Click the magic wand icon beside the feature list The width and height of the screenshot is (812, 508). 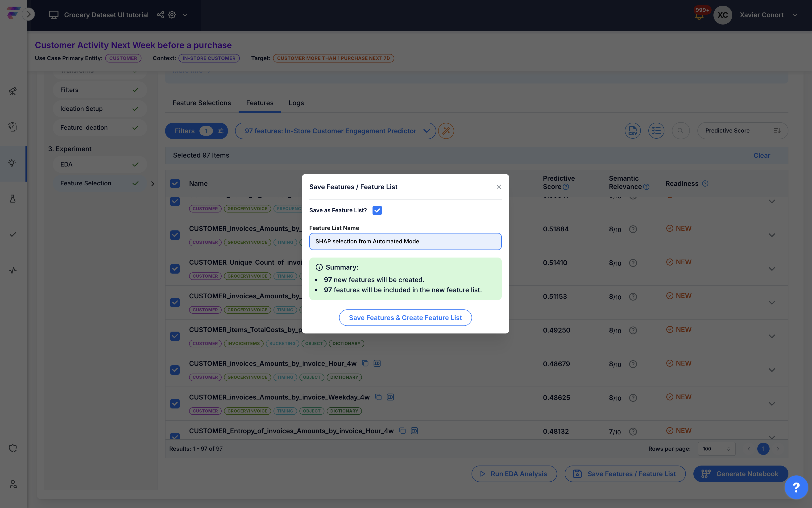(446, 131)
